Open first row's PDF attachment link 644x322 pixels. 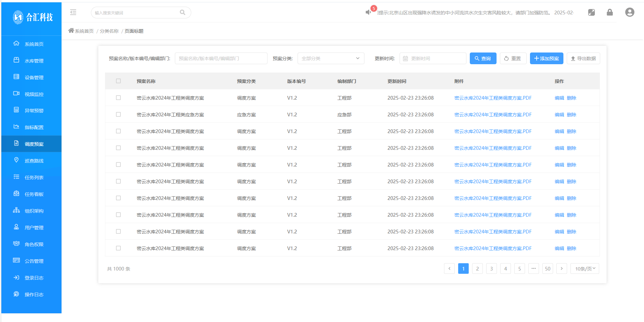coord(493,98)
